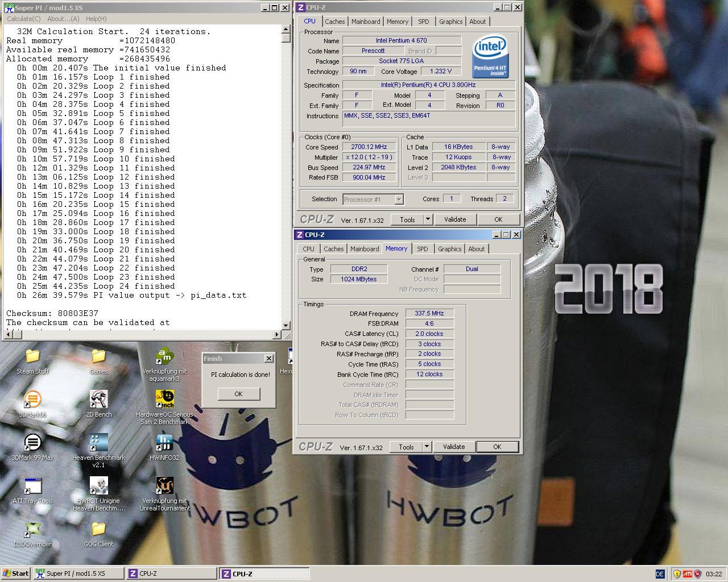Close the Finish dialog
Image resolution: width=728 pixels, height=582 pixels.
pyautogui.click(x=269, y=359)
